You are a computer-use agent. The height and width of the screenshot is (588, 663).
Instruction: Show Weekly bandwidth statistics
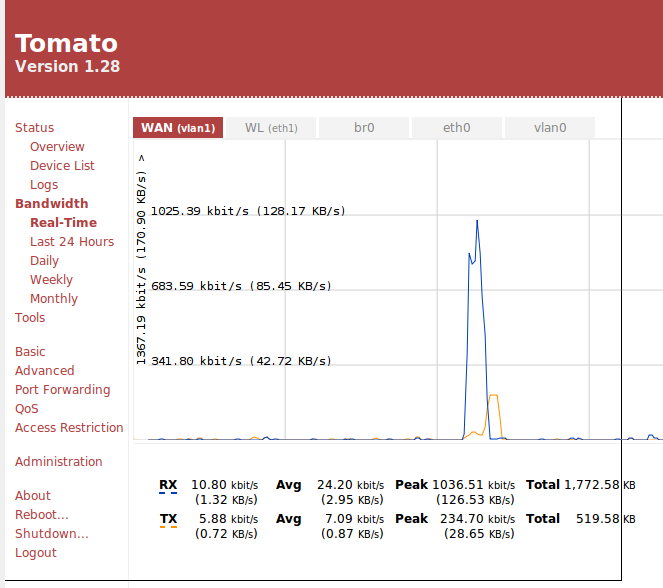51,280
